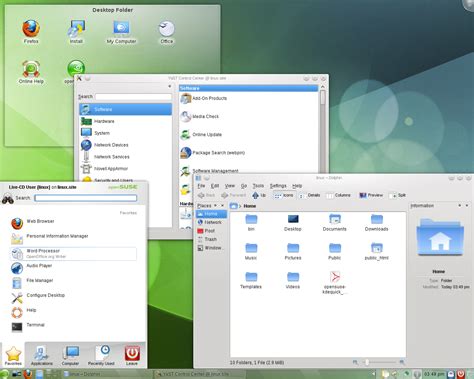474x379 pixels.
Task: Open Online Update module in YaST
Action: (x=201, y=135)
